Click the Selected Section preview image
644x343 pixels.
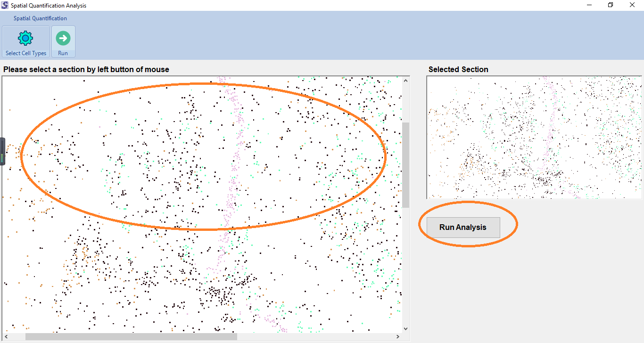534,137
